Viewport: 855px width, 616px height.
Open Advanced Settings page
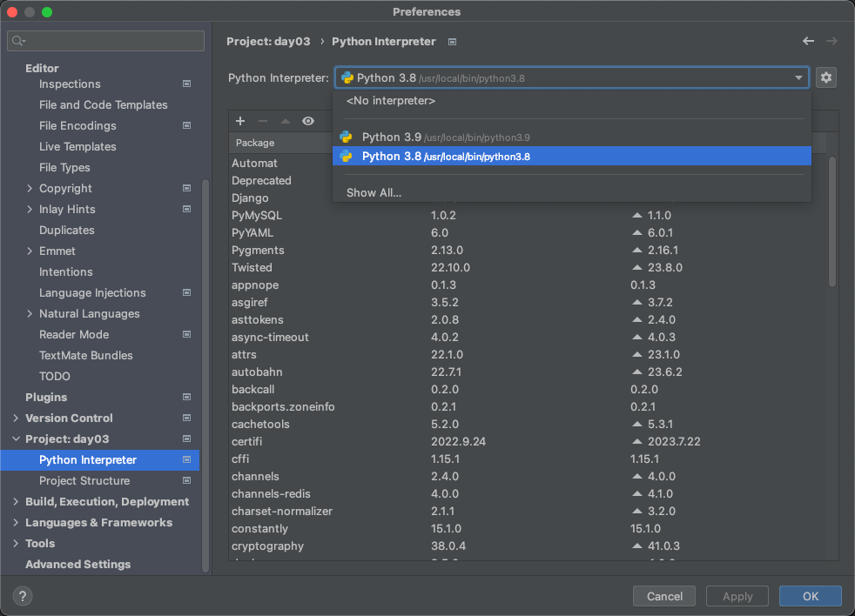coord(78,564)
